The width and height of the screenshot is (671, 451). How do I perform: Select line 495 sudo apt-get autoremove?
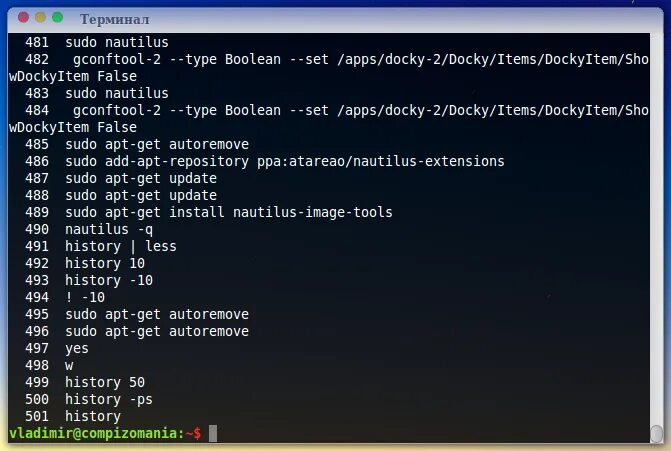tap(137, 315)
